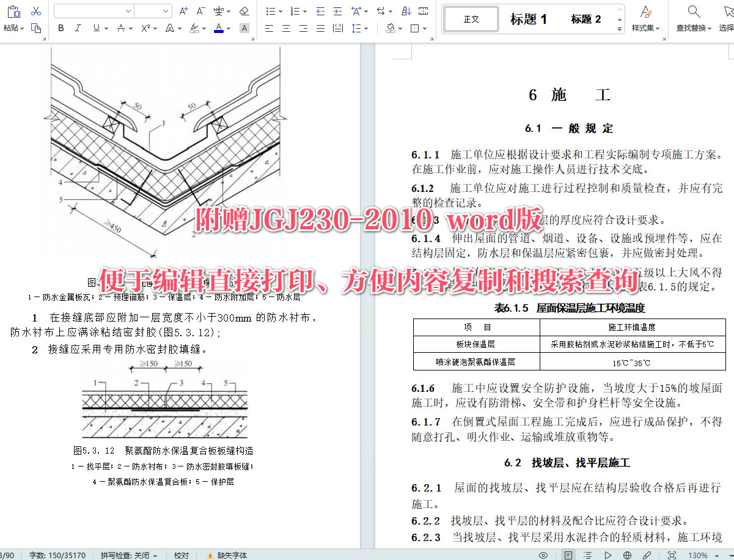This screenshot has width=734, height=560.
Task: Toggle italic formatting
Action: pyautogui.click(x=78, y=28)
